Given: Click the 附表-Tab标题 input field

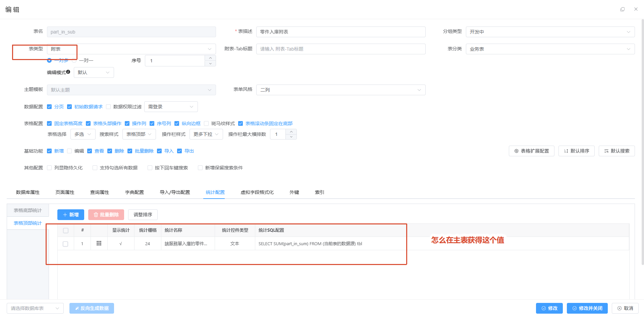Looking at the screenshot, I should click(341, 49).
